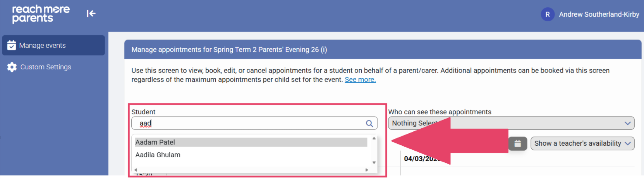Open the Manage events menu item

(x=43, y=45)
